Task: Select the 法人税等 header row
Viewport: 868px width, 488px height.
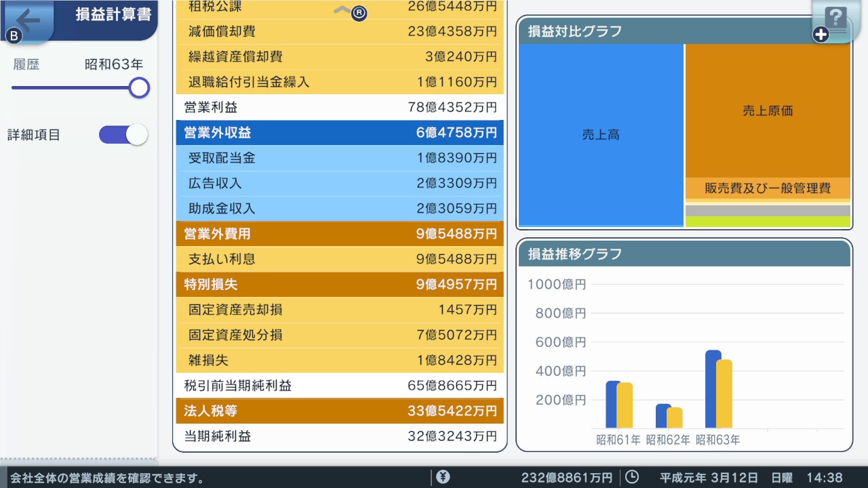Action: 340,411
